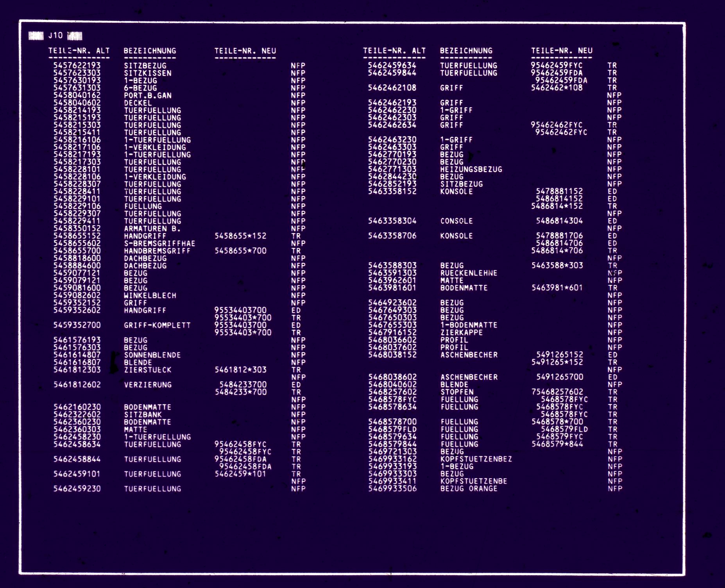Click old part number 5462459634
Viewport: 725px width, 588px height.
tap(392, 66)
